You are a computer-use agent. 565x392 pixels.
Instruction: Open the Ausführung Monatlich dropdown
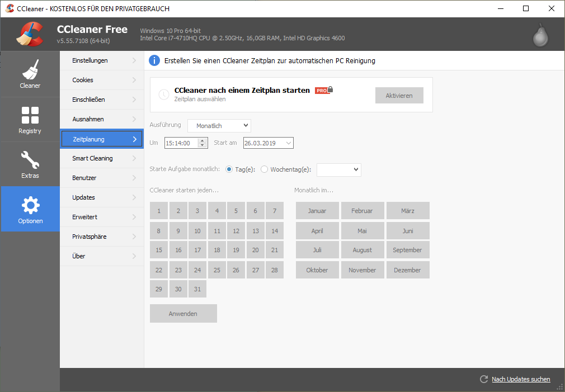[219, 126]
